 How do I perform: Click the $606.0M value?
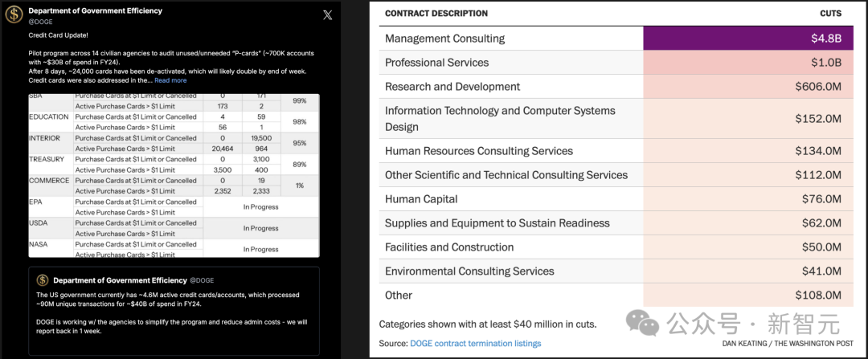coord(818,87)
